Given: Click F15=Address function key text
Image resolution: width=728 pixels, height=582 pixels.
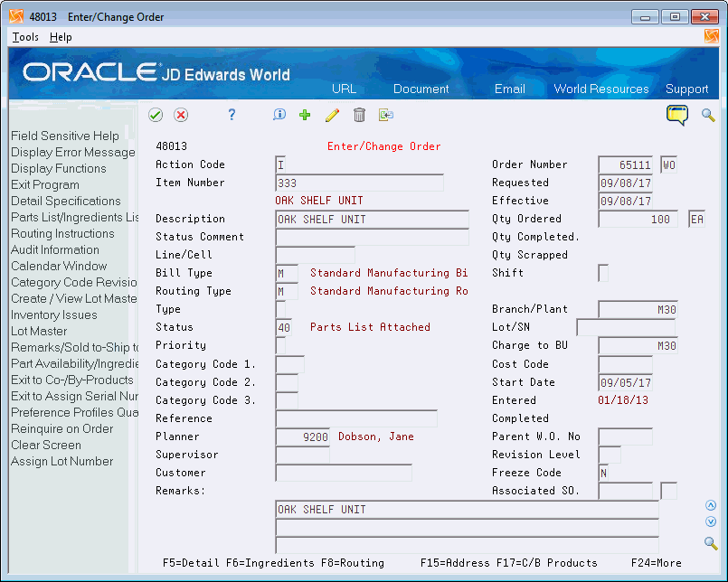Looking at the screenshot, I should [x=455, y=563].
